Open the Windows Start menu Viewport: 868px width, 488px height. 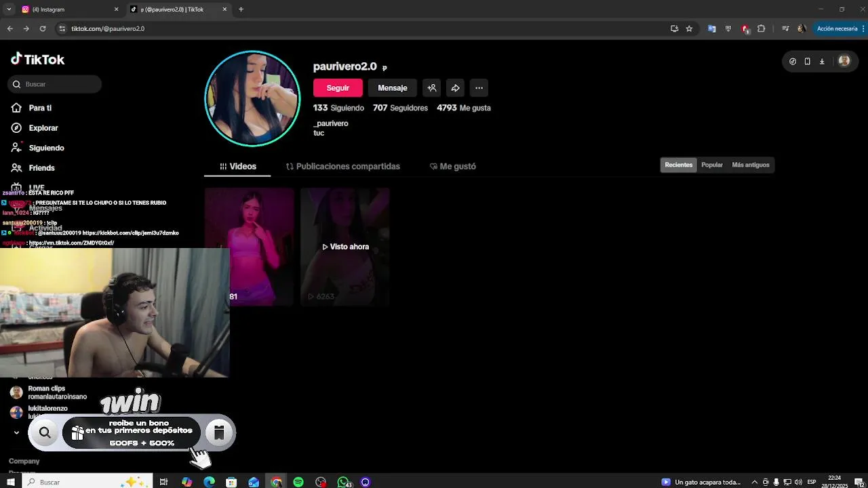click(10, 482)
